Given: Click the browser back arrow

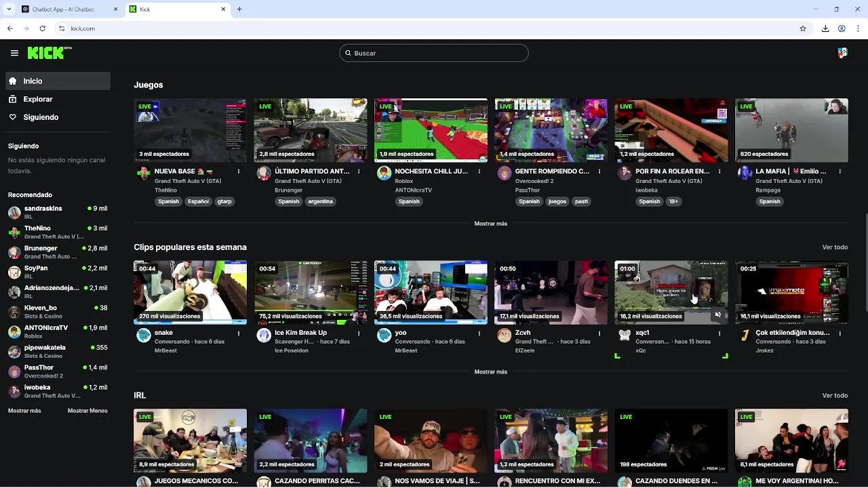Looking at the screenshot, I should (9, 28).
